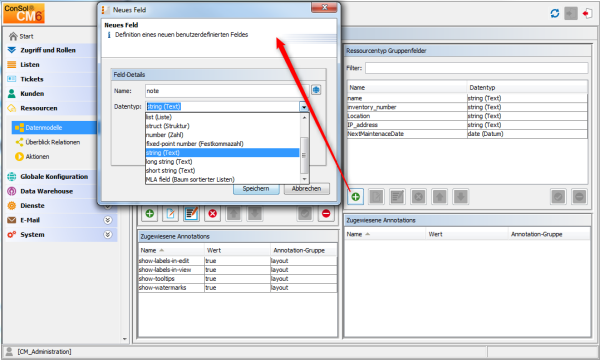Screen dimensions: 600x360
Task: Select the IP_address field row
Action: (x=467, y=125)
